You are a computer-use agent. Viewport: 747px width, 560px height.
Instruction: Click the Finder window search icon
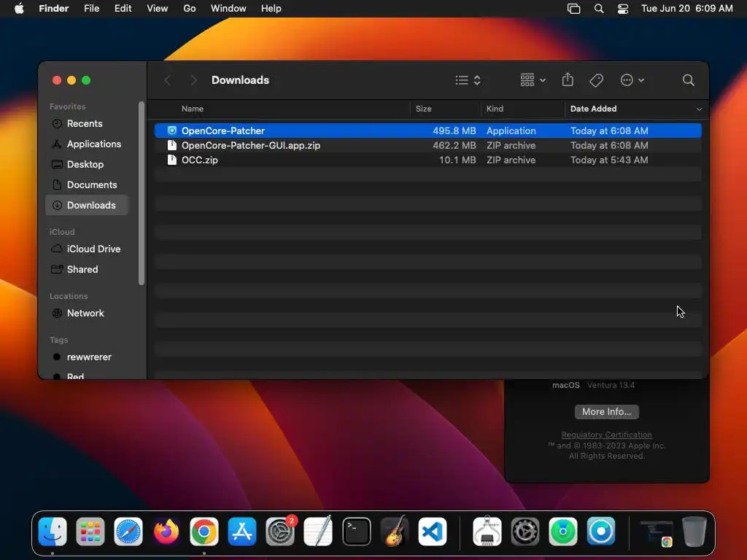click(688, 80)
